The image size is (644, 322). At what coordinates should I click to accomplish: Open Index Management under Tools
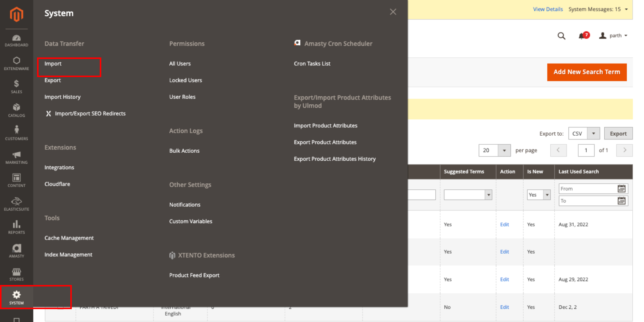pos(68,255)
